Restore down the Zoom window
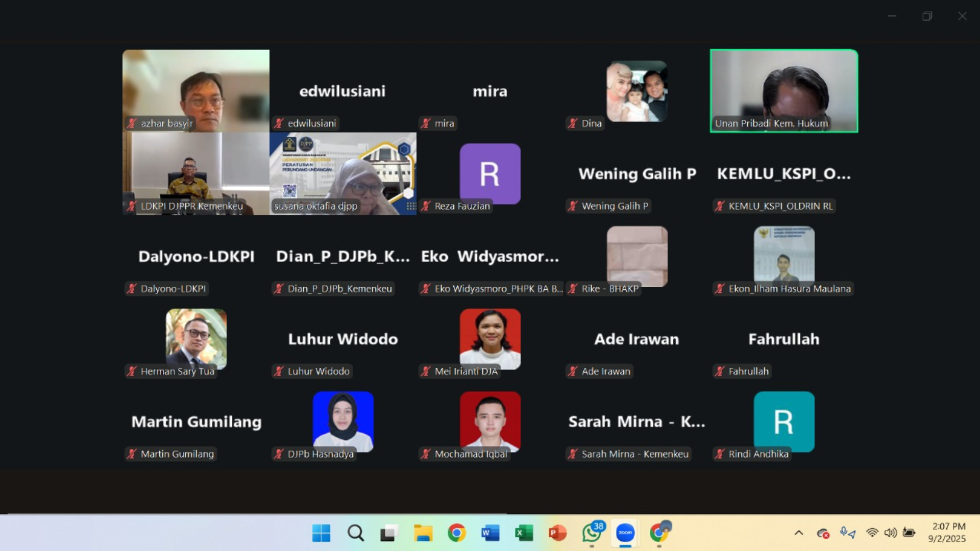Screen dimensions: 980x551 click(927, 16)
